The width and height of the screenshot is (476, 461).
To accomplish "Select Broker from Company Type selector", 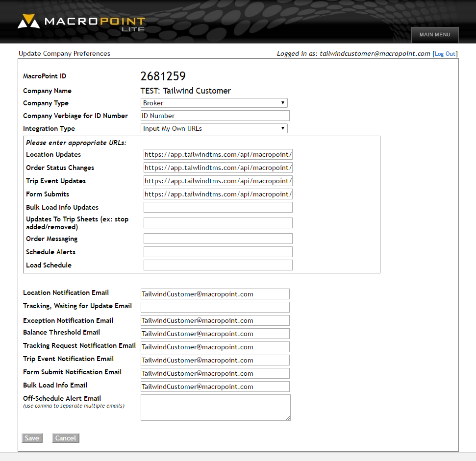I will tap(214, 103).
